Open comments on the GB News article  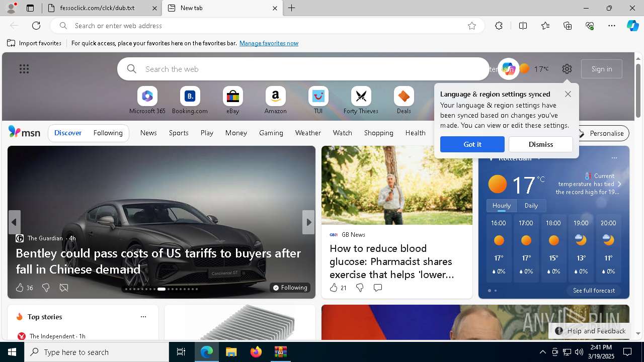point(377,288)
